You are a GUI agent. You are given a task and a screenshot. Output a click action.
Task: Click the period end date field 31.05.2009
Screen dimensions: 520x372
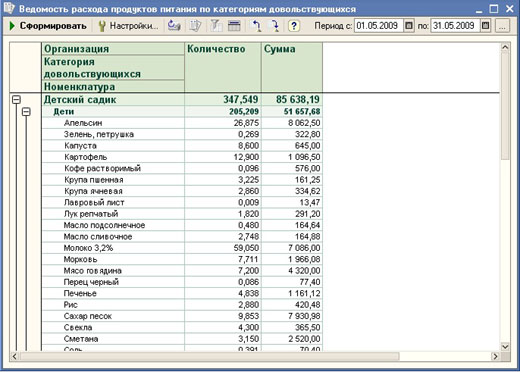[x=455, y=26]
